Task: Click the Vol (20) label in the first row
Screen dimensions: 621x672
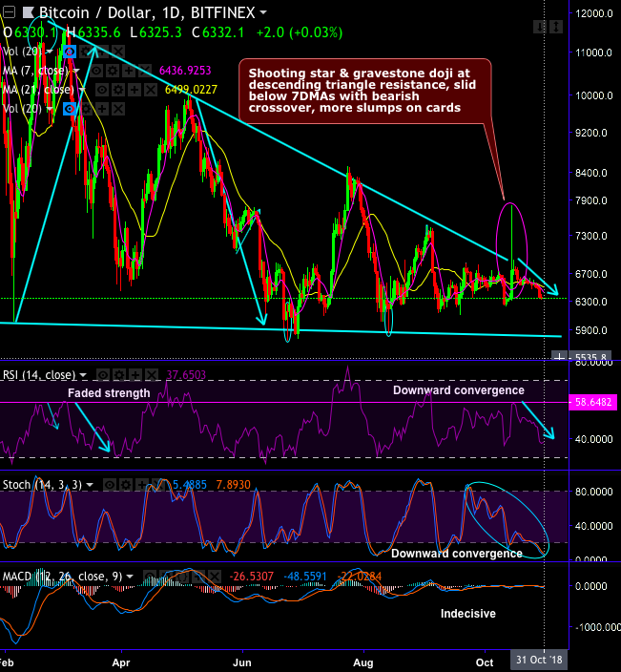Action: (x=22, y=52)
